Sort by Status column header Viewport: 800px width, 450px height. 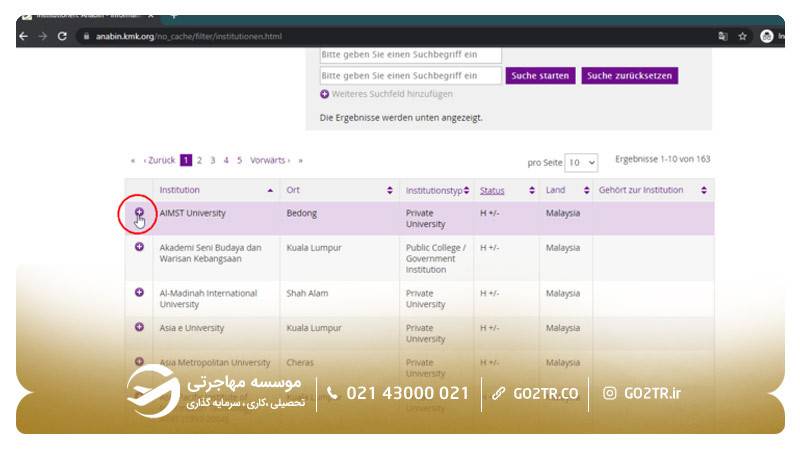pyautogui.click(x=492, y=190)
